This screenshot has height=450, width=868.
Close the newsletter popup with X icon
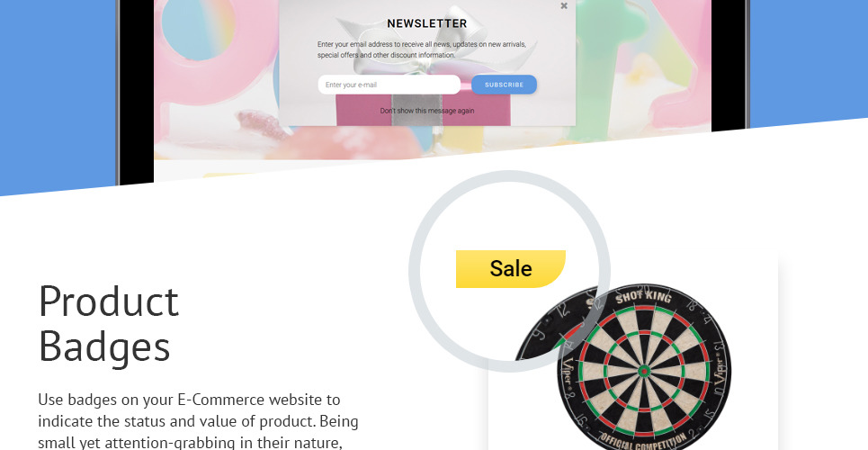pyautogui.click(x=564, y=6)
